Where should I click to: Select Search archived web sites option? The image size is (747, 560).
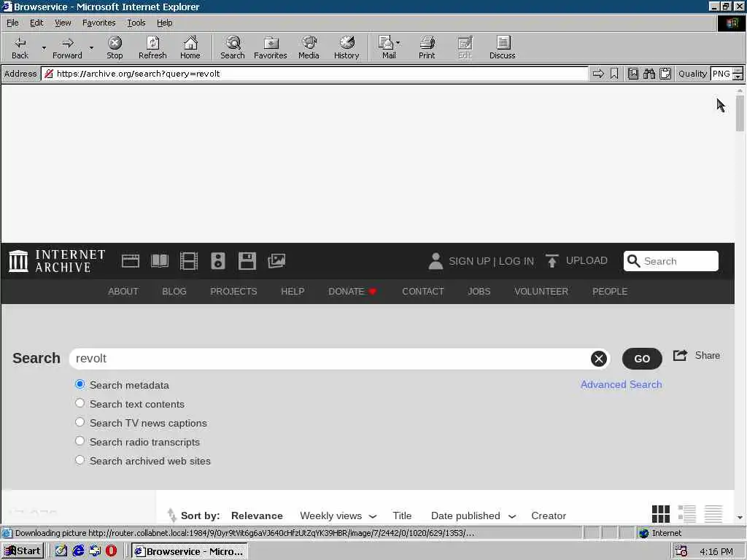[80, 460]
